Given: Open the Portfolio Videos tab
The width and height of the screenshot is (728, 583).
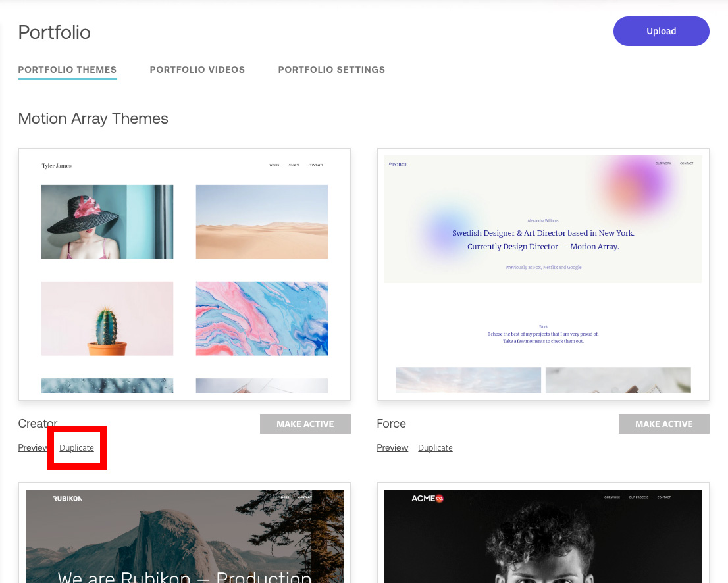Looking at the screenshot, I should pyautogui.click(x=197, y=70).
